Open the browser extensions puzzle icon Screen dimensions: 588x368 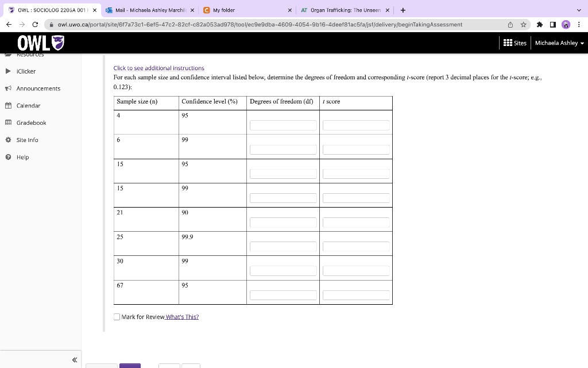[x=540, y=24]
